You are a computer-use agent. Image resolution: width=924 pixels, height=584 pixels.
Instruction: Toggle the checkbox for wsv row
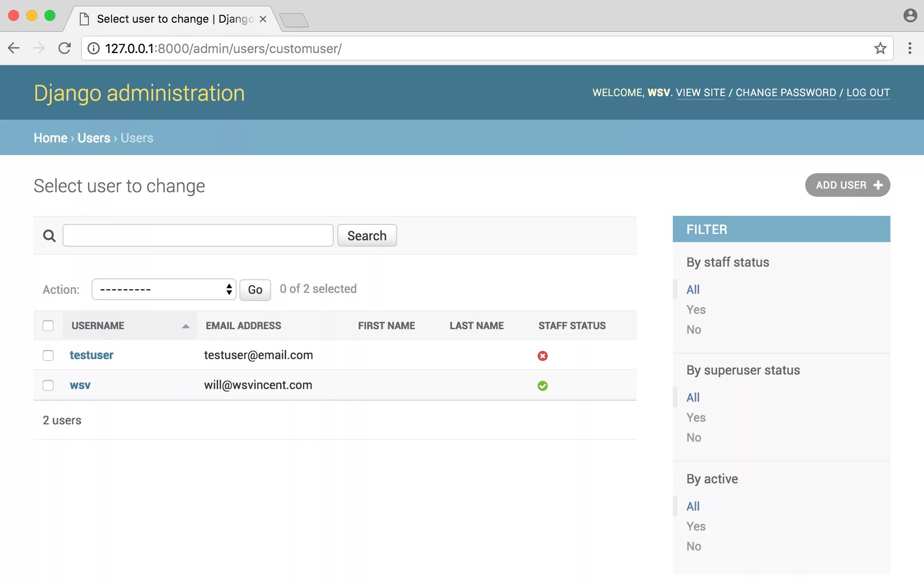[48, 384]
